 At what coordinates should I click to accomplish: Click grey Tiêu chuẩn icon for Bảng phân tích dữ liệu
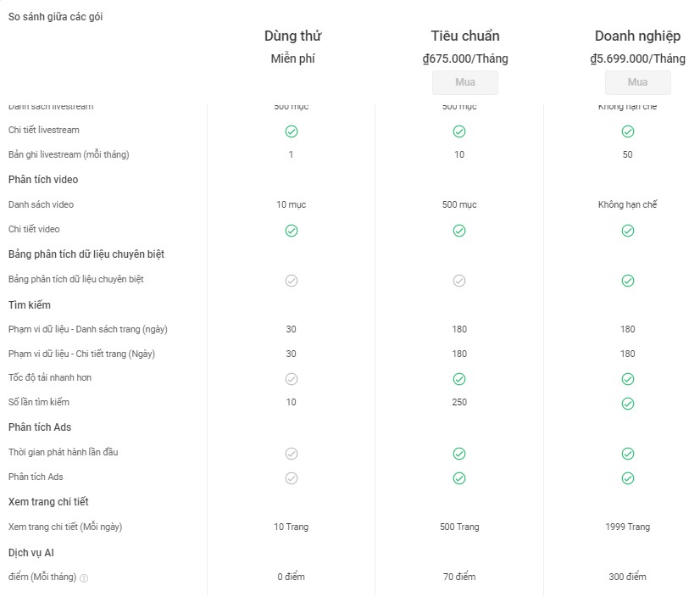point(459,281)
